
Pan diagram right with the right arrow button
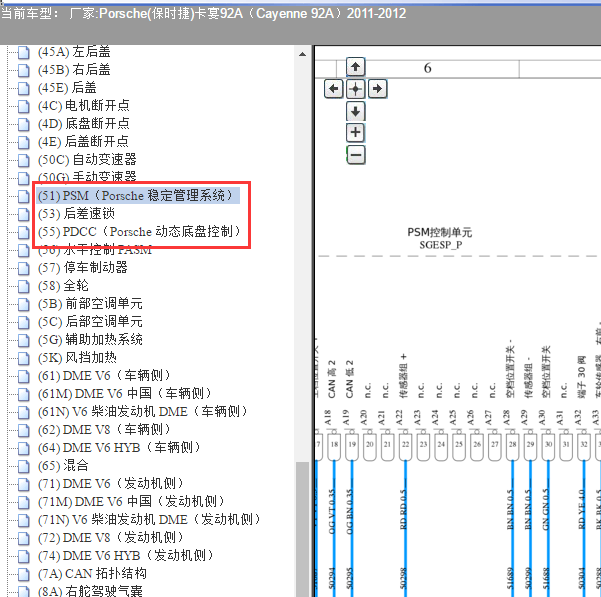point(378,89)
